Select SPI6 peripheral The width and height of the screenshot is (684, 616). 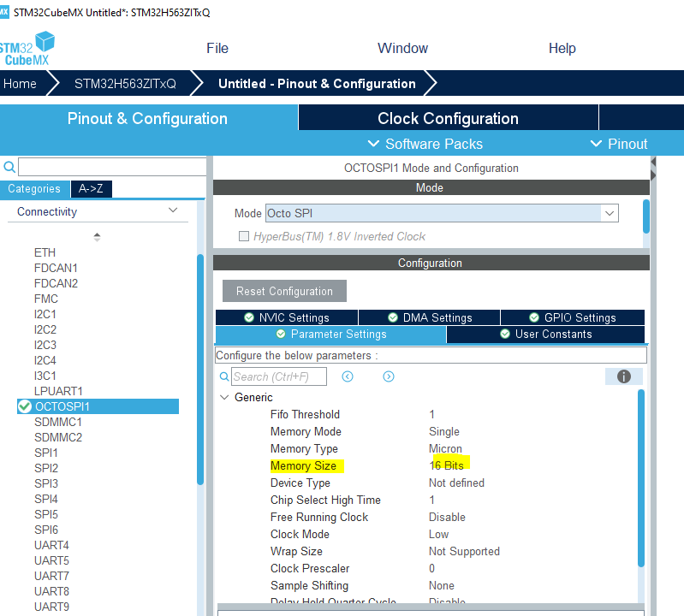(46, 530)
